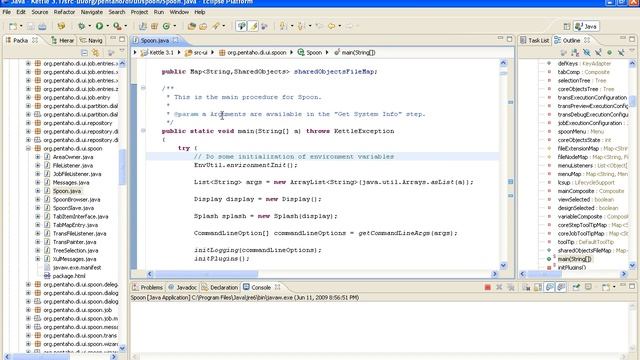Toggle Show Console When Standard Out Changes
The height and width of the screenshot is (360, 640).
click(x=550, y=288)
